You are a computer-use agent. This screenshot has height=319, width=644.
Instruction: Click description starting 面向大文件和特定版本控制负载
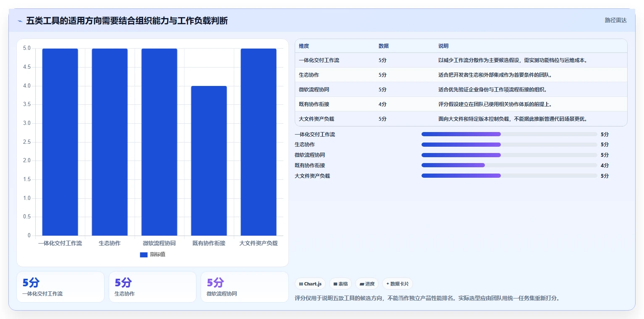(x=513, y=119)
